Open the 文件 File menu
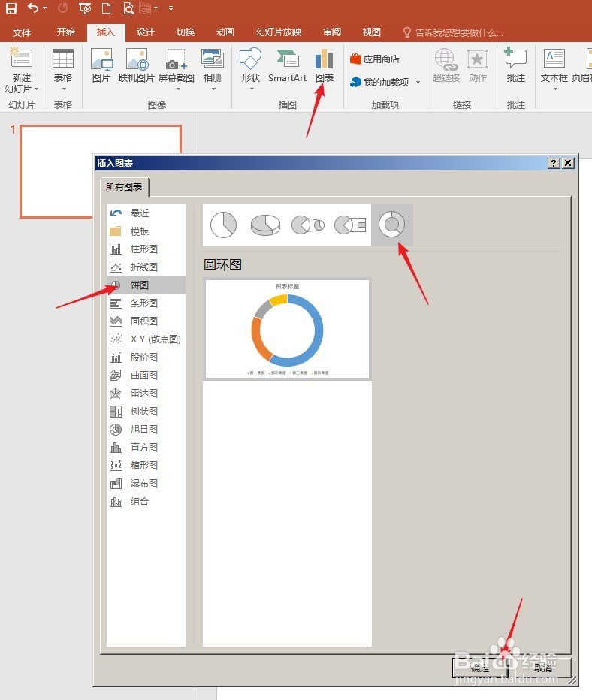This screenshot has height=700, width=592. pos(22,32)
